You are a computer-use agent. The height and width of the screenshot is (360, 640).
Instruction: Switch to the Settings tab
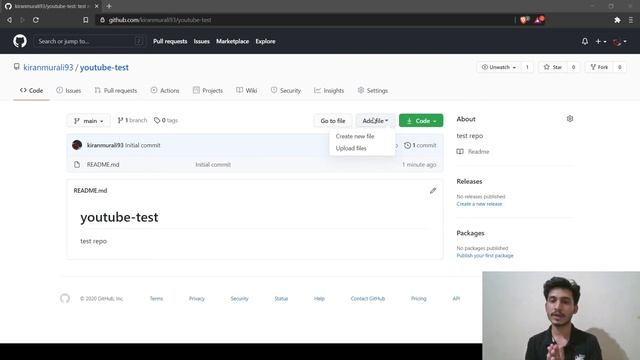[373, 90]
